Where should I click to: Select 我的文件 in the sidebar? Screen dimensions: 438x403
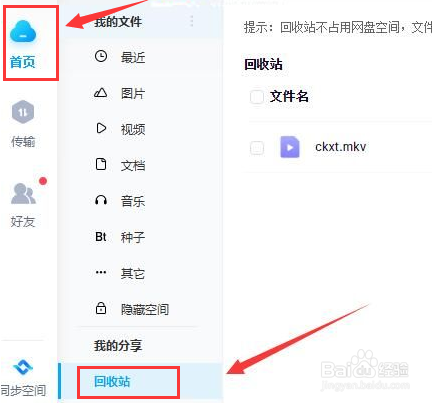coord(118,21)
